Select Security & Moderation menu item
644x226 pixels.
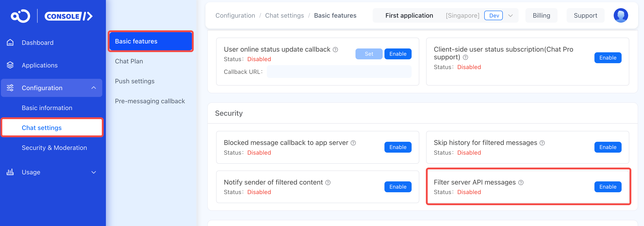pyautogui.click(x=54, y=148)
